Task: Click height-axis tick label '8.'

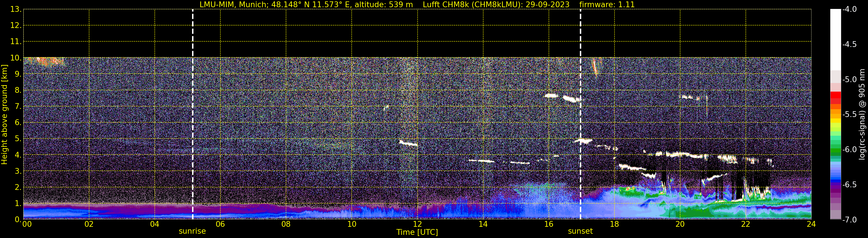Action: point(18,90)
